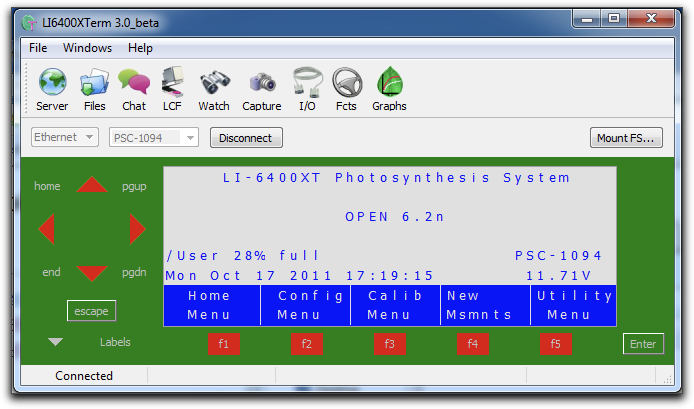Click the f2 function key
694x409 pixels.
pyautogui.click(x=307, y=344)
